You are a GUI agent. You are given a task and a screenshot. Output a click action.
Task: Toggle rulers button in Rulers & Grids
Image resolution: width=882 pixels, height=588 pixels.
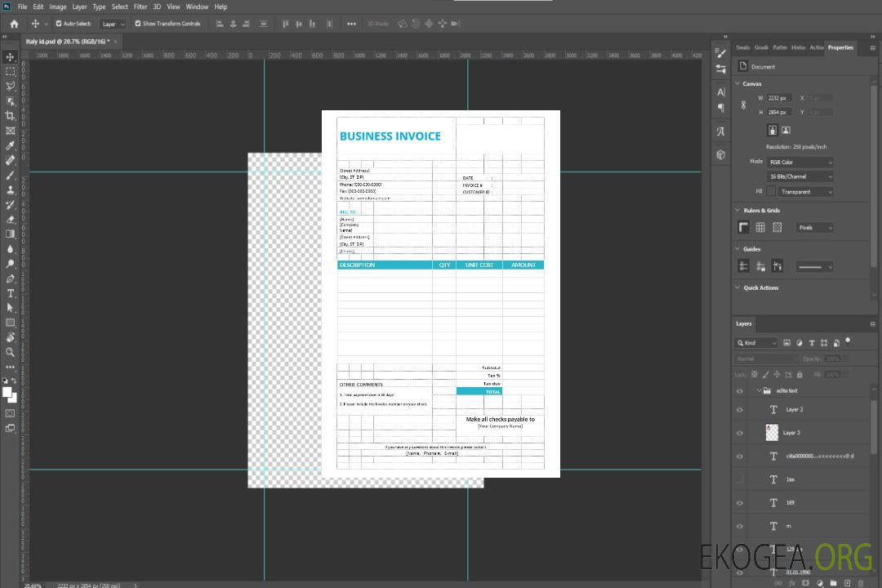(x=744, y=227)
